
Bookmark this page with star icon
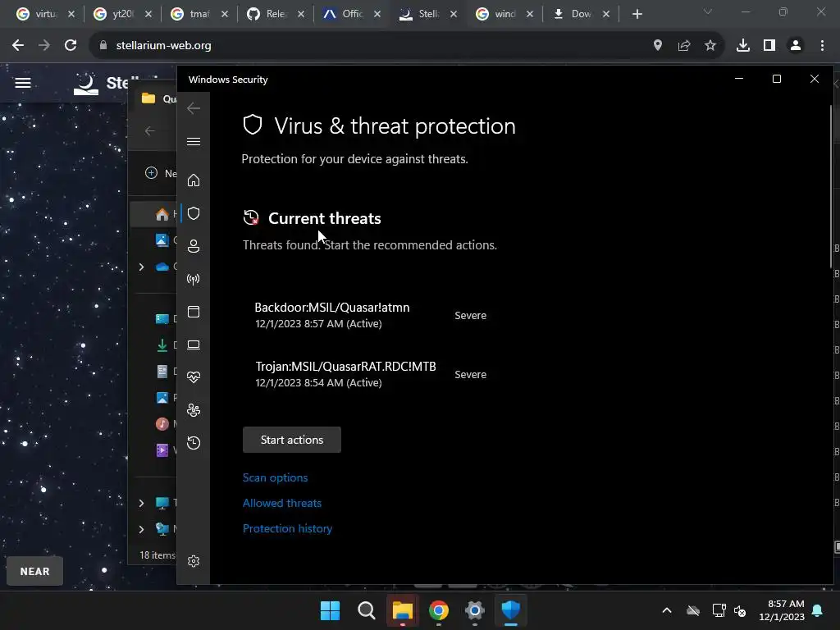(x=710, y=46)
